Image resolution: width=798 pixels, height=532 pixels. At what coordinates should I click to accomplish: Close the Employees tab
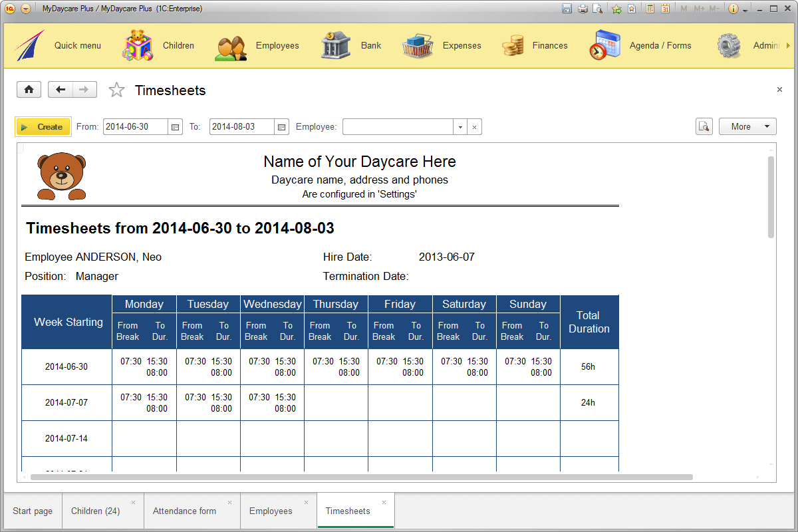[307, 502]
